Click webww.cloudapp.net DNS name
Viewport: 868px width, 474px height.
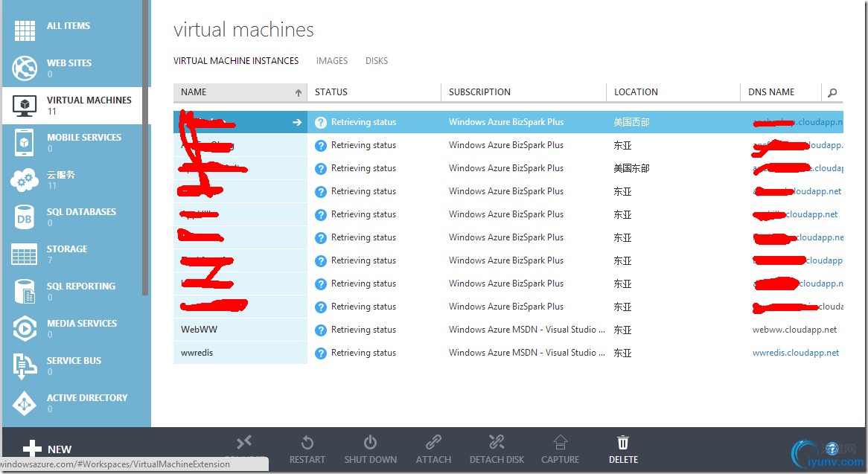click(x=794, y=330)
